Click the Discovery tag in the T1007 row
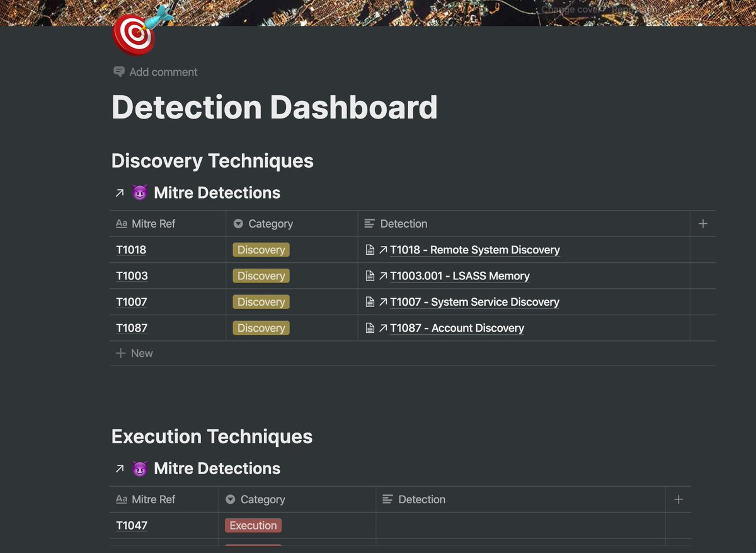Viewport: 756px width, 553px height. click(261, 302)
